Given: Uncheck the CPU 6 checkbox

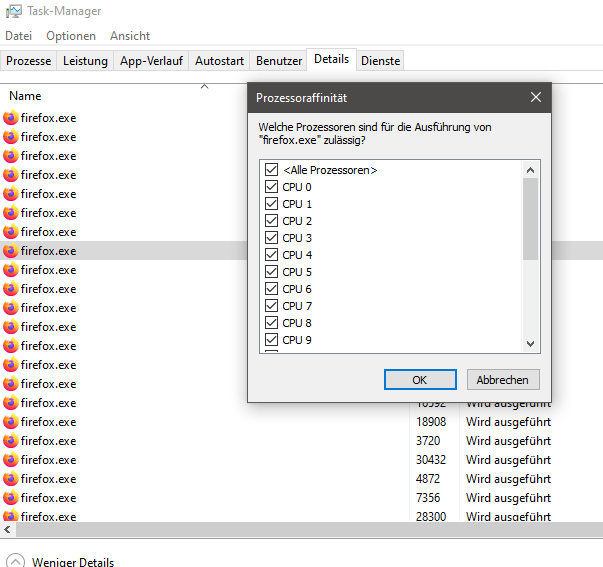Looking at the screenshot, I should coord(272,289).
